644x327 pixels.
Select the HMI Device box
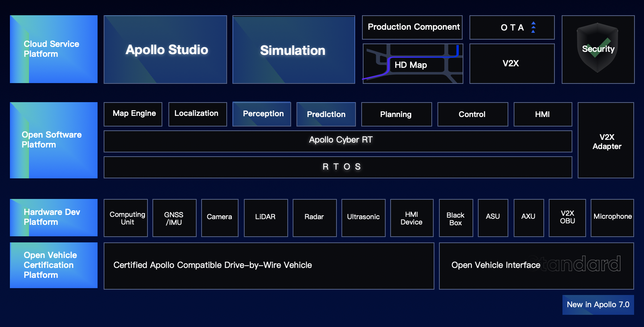coord(412,218)
